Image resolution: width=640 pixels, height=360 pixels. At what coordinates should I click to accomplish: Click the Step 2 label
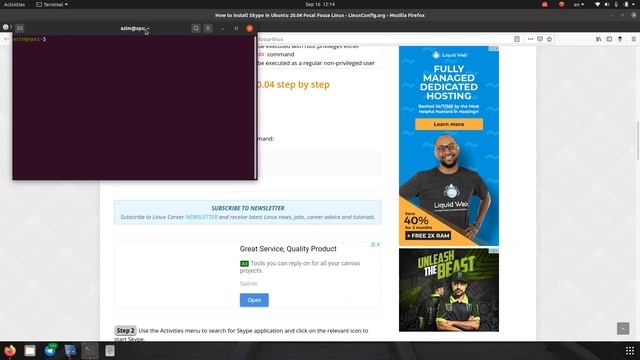click(x=125, y=331)
